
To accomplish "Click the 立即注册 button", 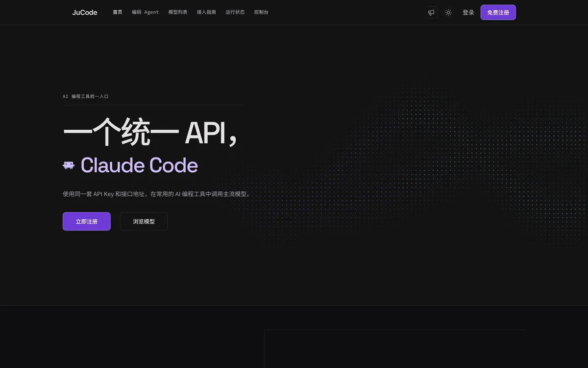I will [x=87, y=221].
